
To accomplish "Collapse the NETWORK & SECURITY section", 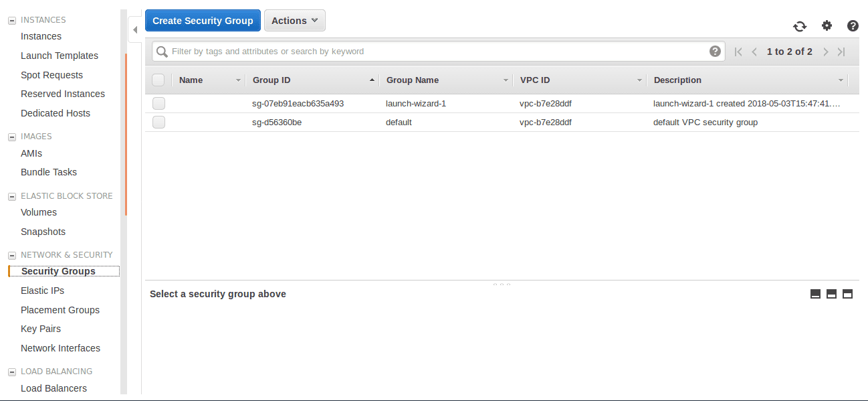I will tap(11, 256).
